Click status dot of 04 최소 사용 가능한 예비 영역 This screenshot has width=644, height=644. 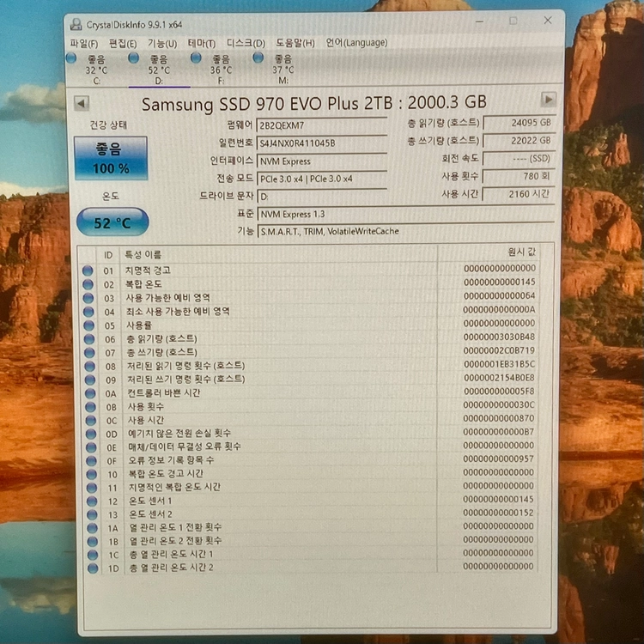(88, 312)
